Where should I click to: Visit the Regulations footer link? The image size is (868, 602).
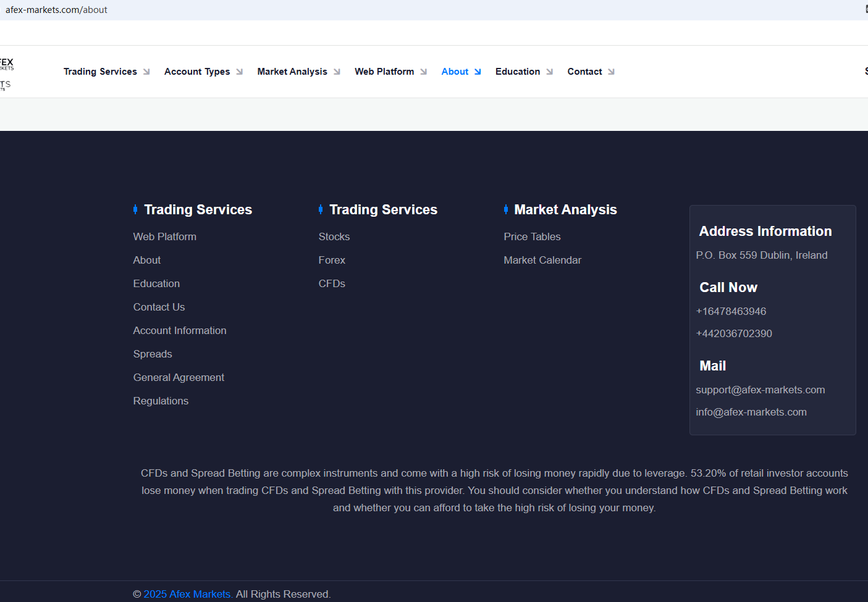161,401
